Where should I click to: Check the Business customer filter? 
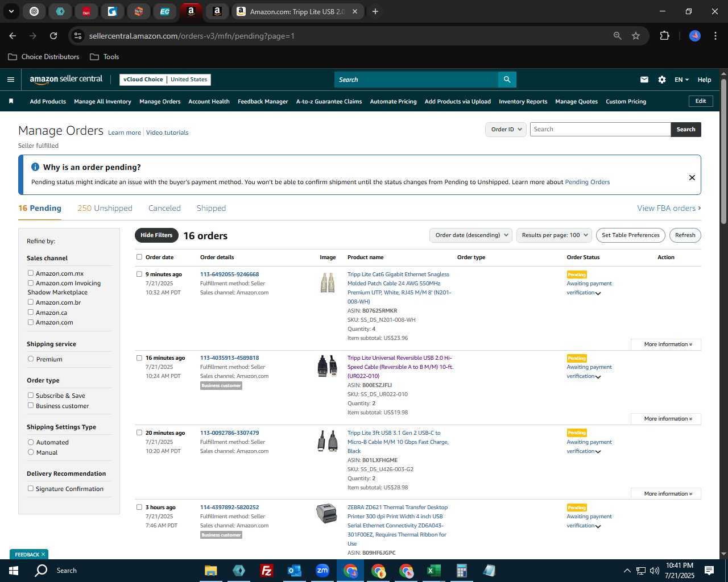click(31, 405)
